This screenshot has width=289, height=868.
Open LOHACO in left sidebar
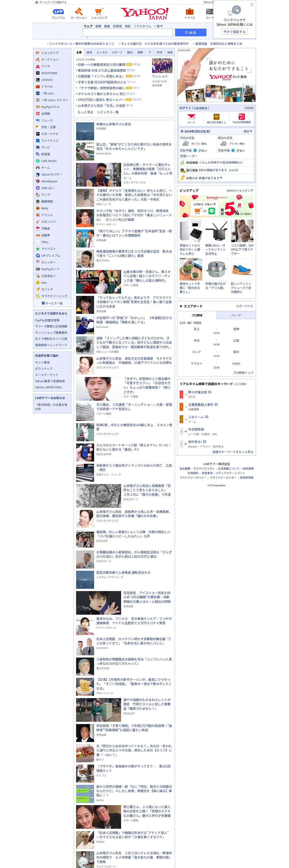pyautogui.click(x=47, y=80)
